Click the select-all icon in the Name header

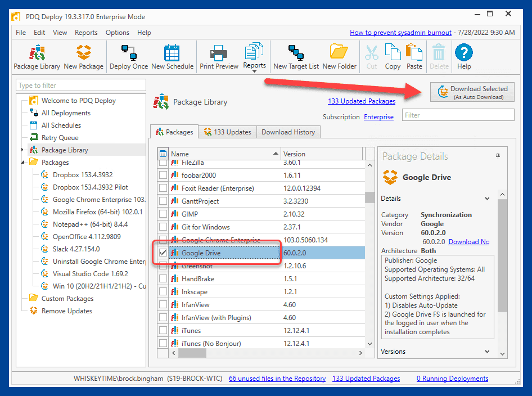pyautogui.click(x=163, y=154)
